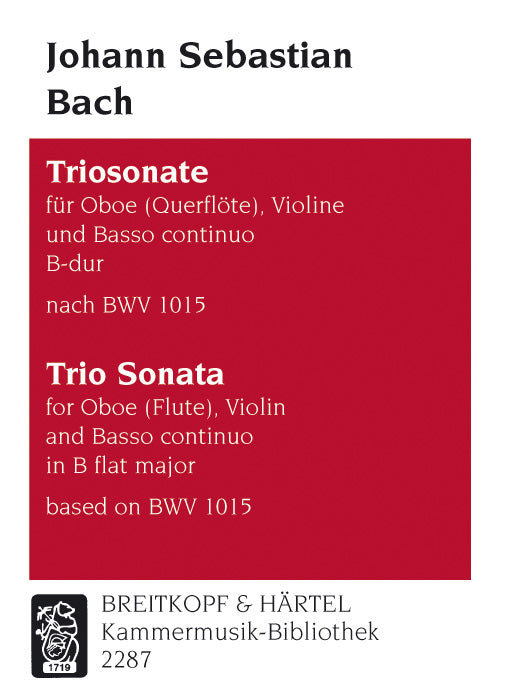507x695 pixels.
Task: Click the Johann Sebastian composer name
Action: coord(199,57)
